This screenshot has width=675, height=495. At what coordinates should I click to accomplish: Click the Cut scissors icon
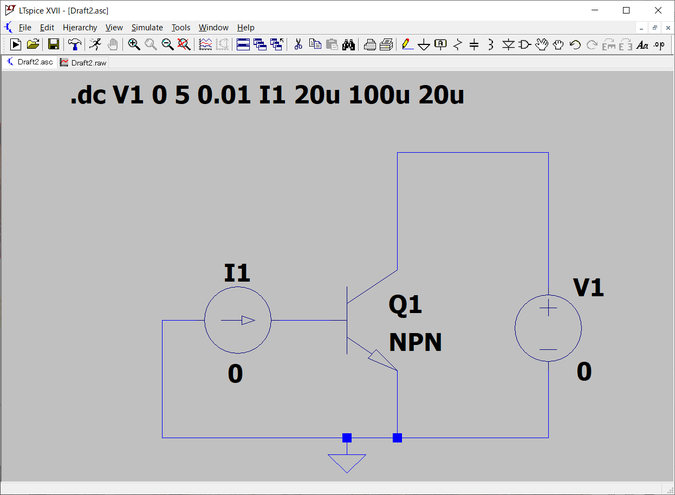tap(297, 45)
